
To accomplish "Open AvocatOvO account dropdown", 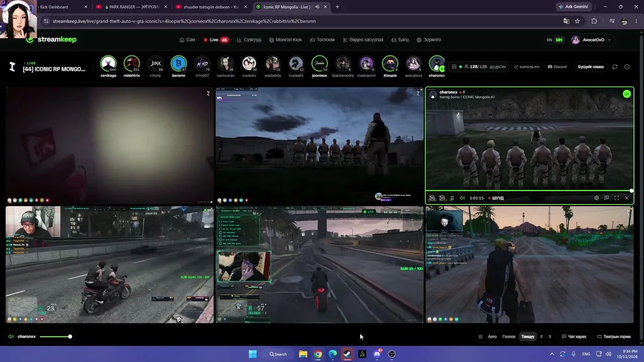I will (x=591, y=40).
